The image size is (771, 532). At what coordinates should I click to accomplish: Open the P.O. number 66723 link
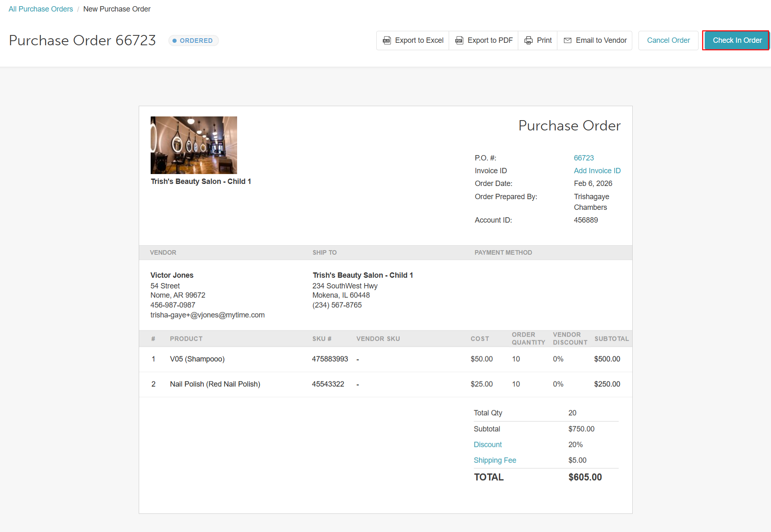[584, 158]
